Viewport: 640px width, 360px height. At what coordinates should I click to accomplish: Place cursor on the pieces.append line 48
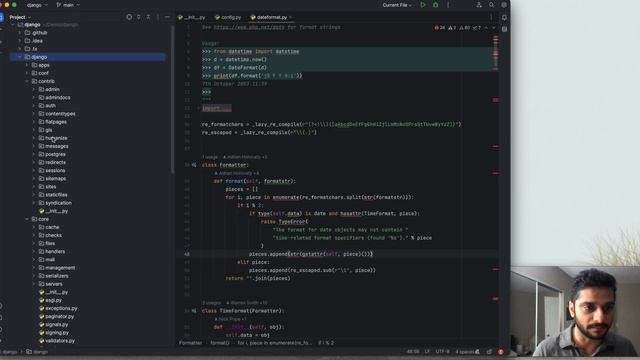click(x=311, y=254)
